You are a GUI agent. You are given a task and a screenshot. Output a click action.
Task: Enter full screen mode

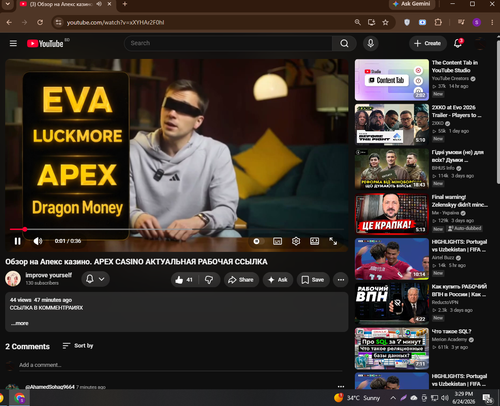coord(333,241)
